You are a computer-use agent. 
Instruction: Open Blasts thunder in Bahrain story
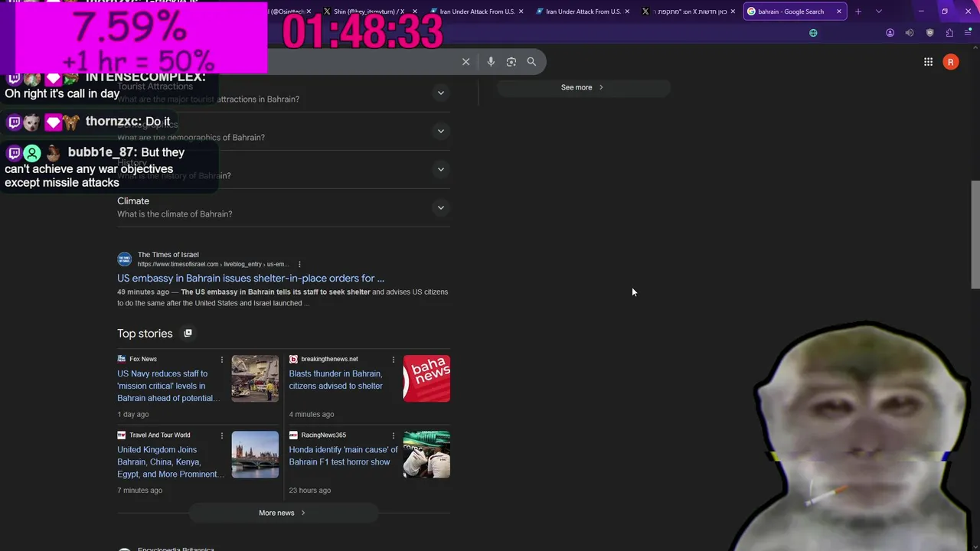pyautogui.click(x=335, y=380)
